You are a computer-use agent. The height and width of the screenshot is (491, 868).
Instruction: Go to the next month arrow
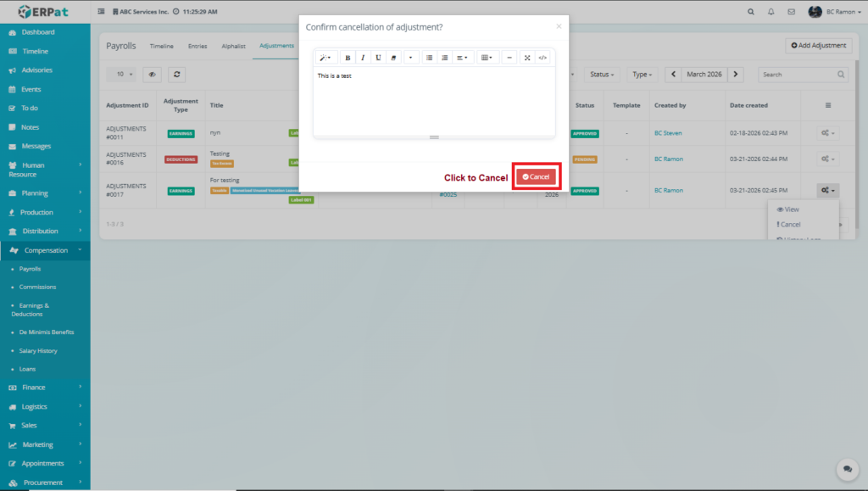pos(736,74)
